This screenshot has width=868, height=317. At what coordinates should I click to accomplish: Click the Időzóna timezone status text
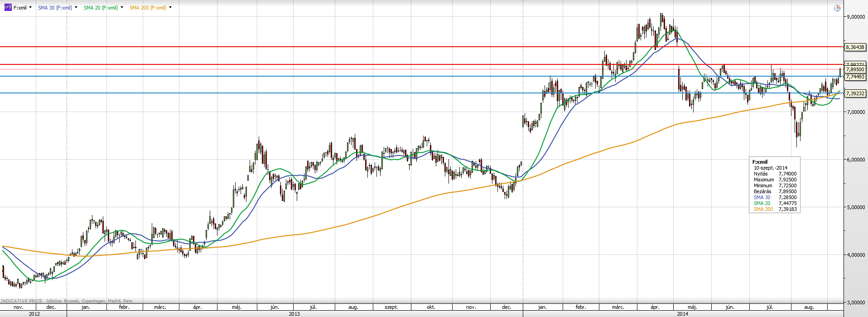click(x=89, y=301)
